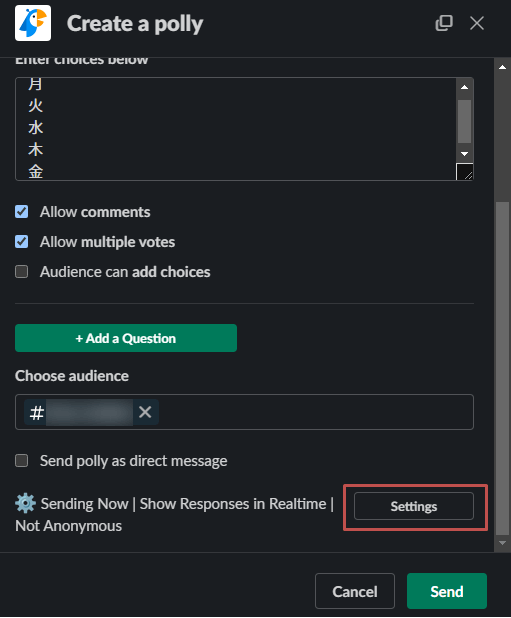The image size is (511, 618).
Task: Open the polly Settings
Action: pos(414,506)
